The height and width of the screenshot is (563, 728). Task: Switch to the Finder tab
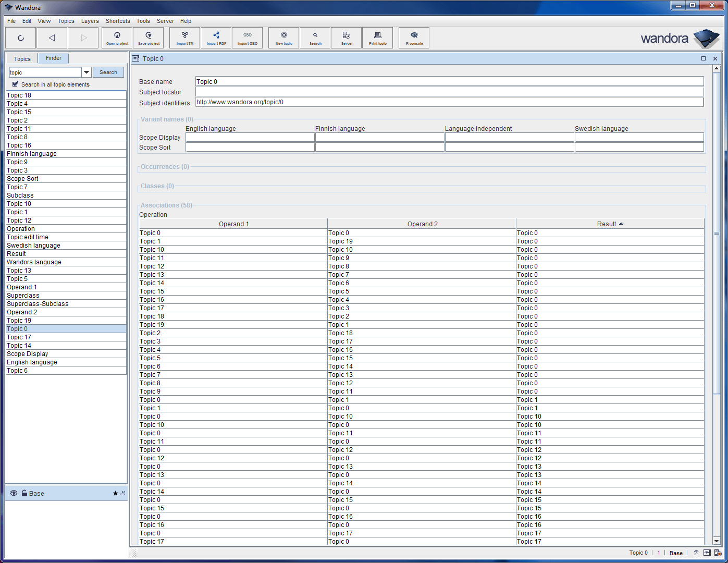(x=53, y=58)
